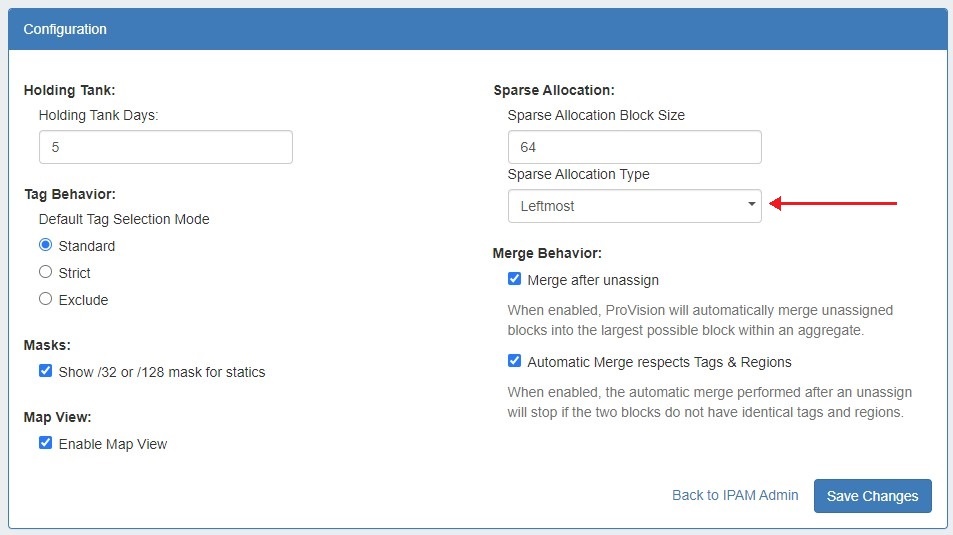Click the red arrow annotation icon
Image resolution: width=953 pixels, height=535 pixels.
pos(835,204)
